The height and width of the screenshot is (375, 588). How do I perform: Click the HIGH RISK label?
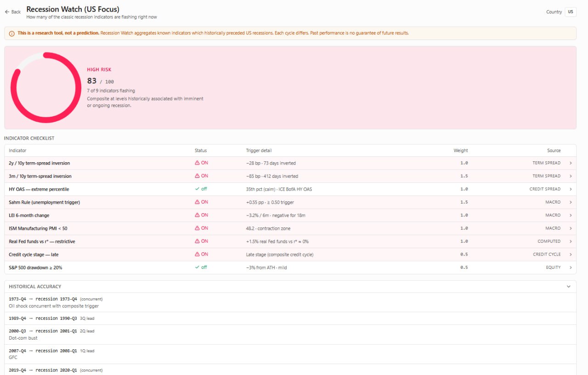click(99, 70)
